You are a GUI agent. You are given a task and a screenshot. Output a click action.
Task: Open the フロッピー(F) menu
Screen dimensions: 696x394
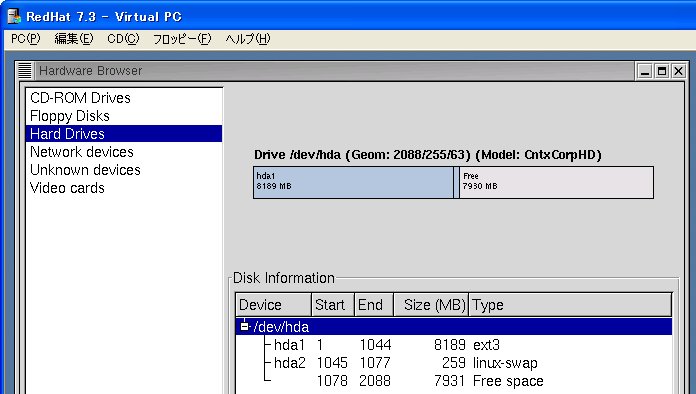tap(182, 39)
